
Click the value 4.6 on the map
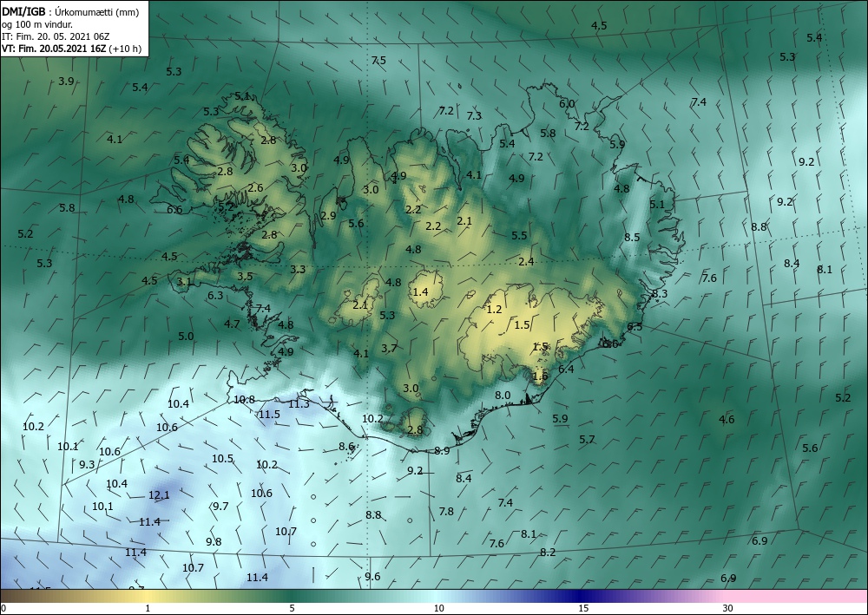[x=727, y=419]
